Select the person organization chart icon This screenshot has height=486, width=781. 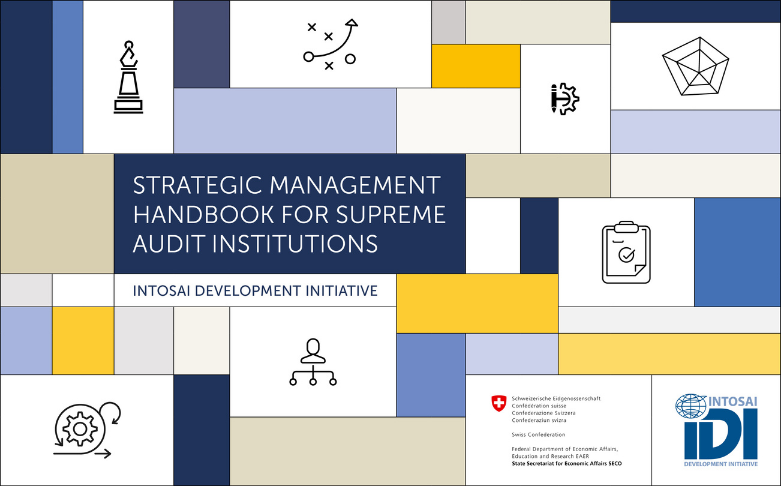click(312, 361)
